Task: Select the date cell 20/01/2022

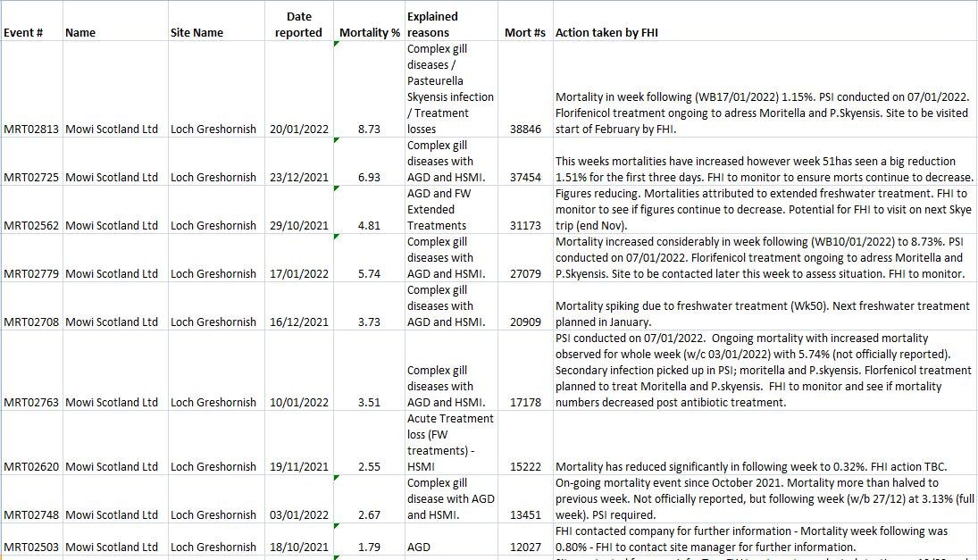Action: click(298, 129)
